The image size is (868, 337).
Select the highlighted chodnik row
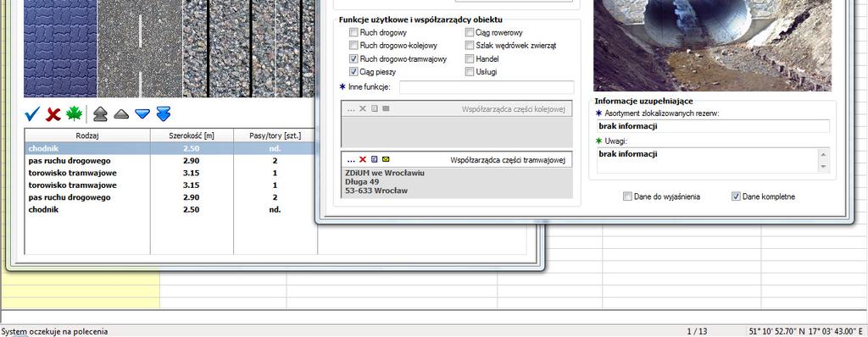pyautogui.click(x=170, y=148)
